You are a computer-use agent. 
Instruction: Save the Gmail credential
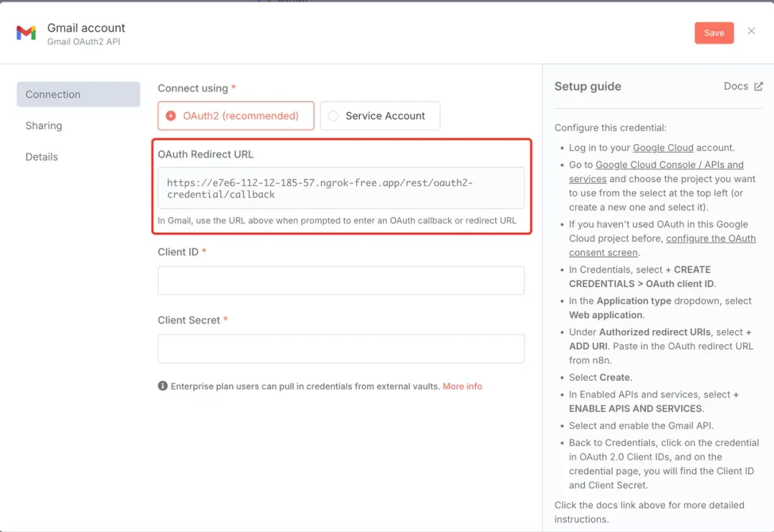point(714,33)
